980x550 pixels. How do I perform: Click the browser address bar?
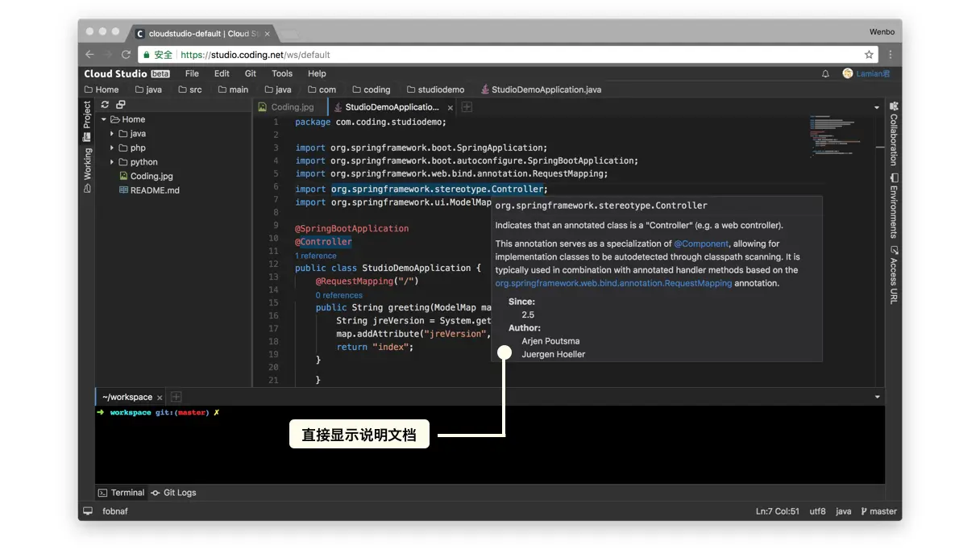[x=508, y=55]
